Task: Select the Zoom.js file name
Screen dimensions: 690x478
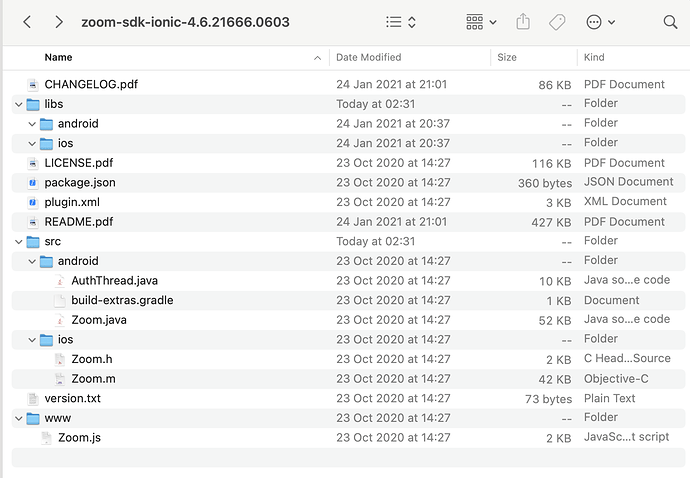Action: [x=79, y=438]
